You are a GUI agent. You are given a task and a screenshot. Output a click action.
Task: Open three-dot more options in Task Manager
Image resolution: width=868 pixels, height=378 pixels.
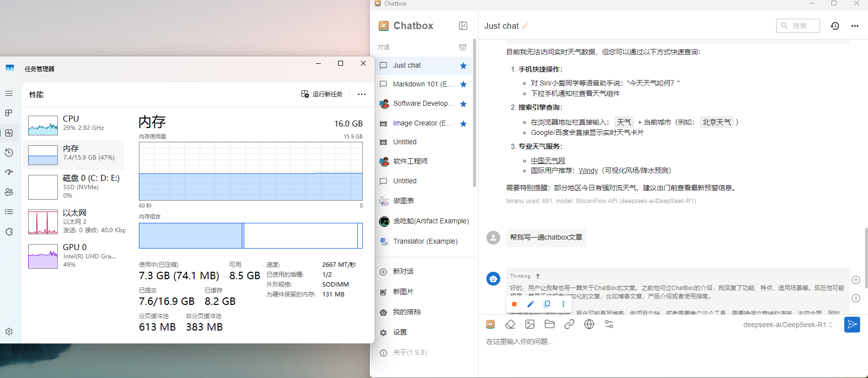[x=362, y=94]
